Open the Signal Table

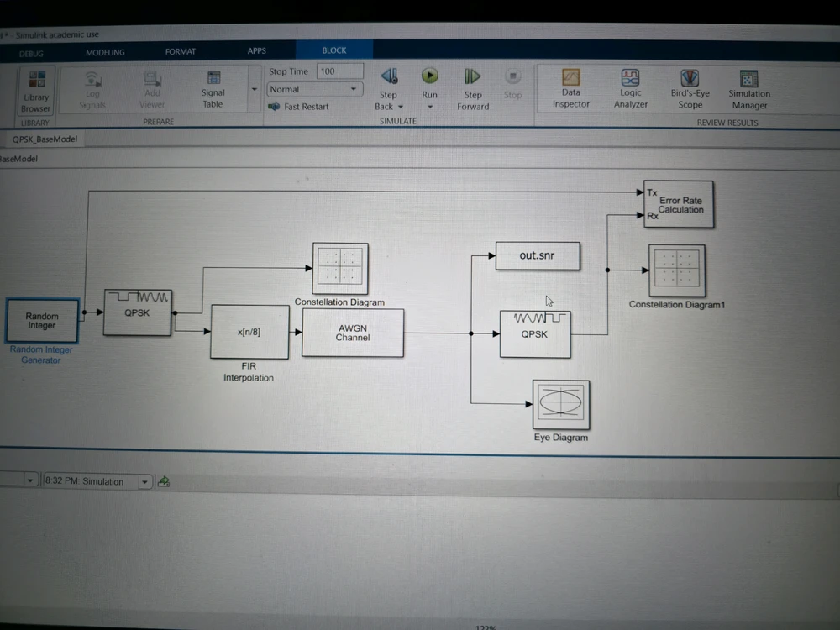click(x=213, y=87)
